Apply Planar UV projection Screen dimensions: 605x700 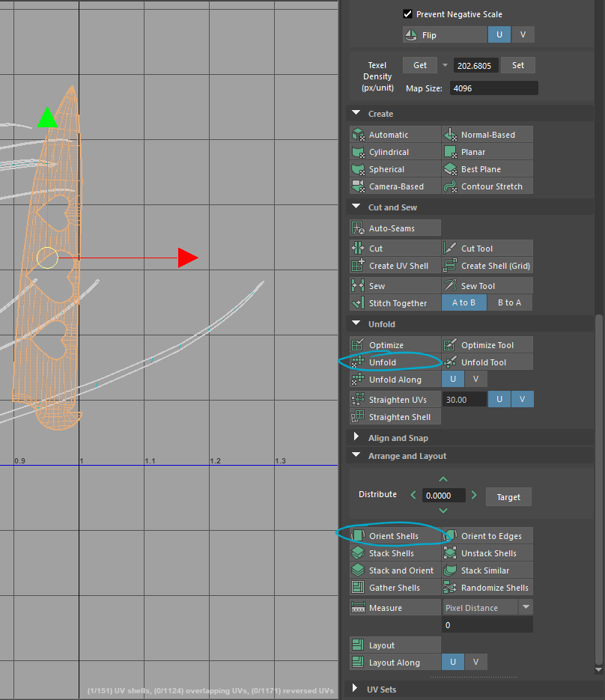[487, 152]
